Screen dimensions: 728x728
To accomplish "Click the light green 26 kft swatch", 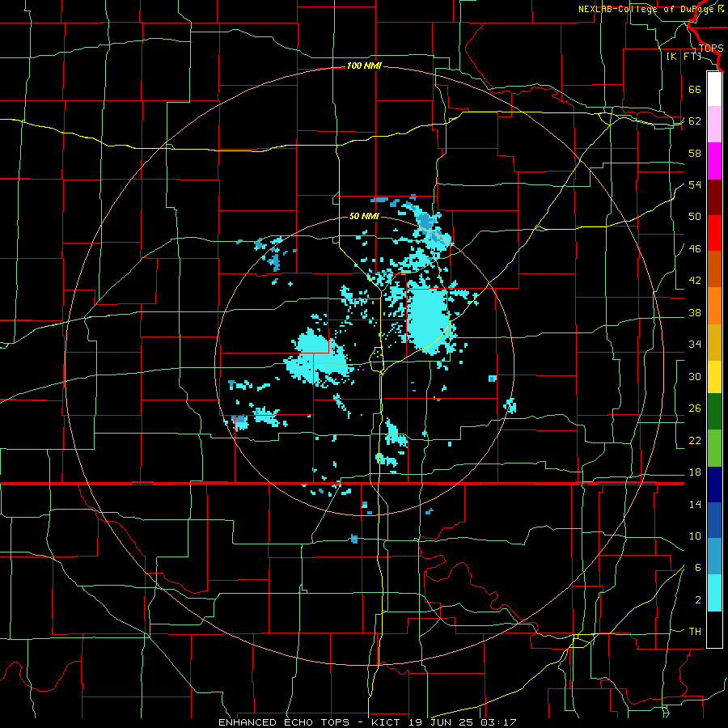I will 714,448.
